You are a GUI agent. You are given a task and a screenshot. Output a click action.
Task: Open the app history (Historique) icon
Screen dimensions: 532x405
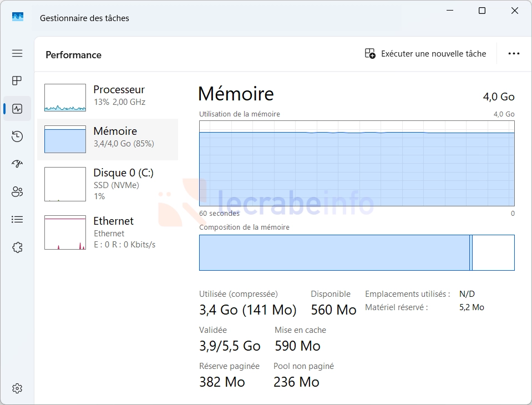point(17,136)
